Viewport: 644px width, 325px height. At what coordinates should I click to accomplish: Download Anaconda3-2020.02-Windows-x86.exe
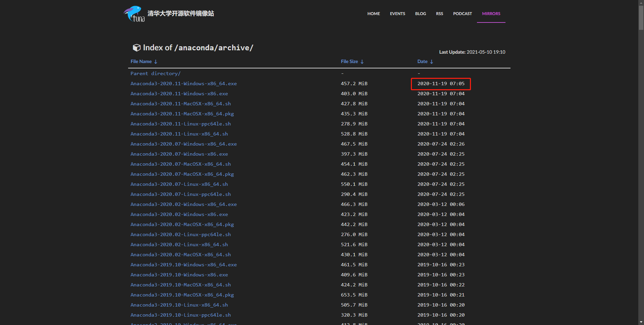tap(179, 214)
